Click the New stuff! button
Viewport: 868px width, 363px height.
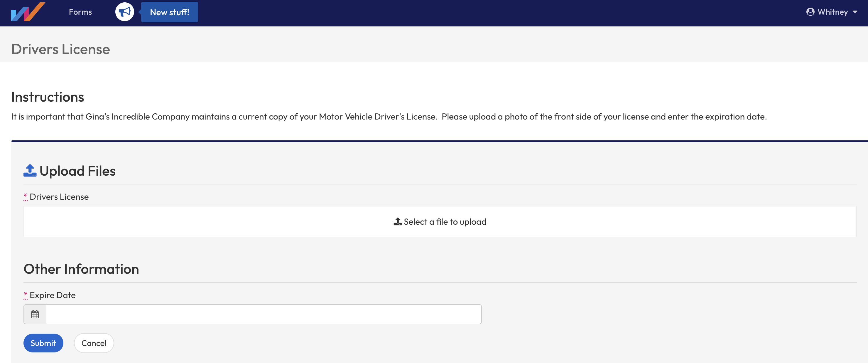(x=169, y=12)
